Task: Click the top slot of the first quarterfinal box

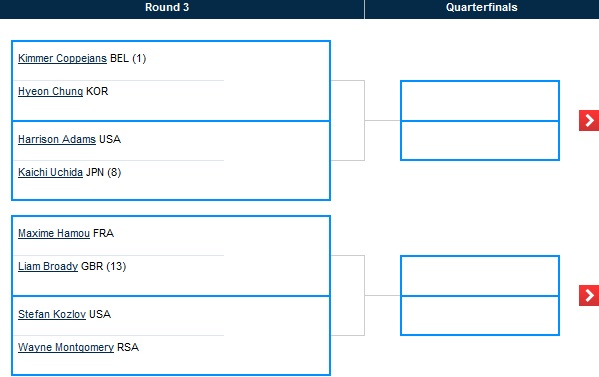Action: (x=480, y=101)
